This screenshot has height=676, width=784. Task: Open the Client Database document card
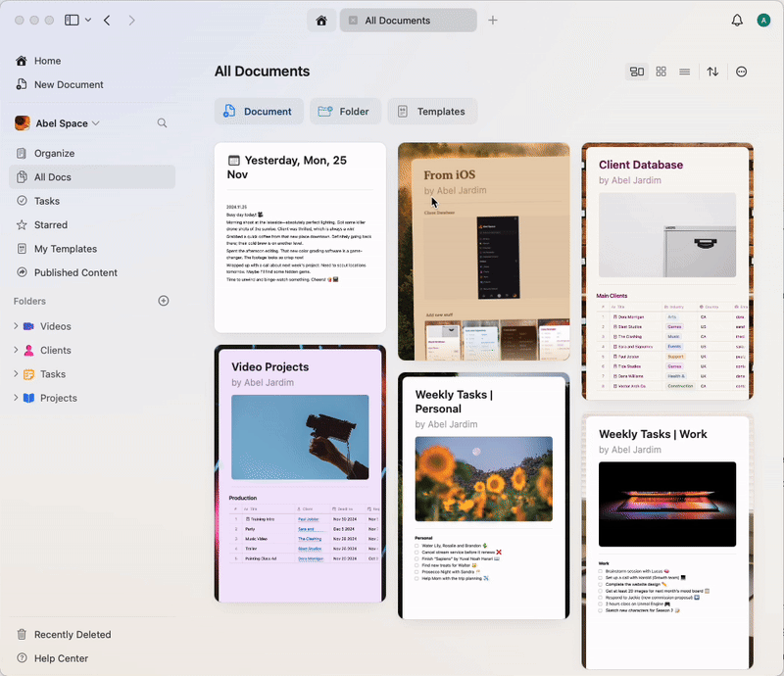tap(667, 269)
